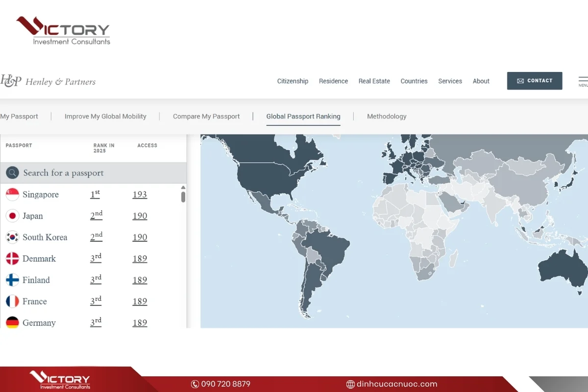This screenshot has width=588, height=392.
Task: Click the Germany flag icon
Action: click(x=12, y=322)
